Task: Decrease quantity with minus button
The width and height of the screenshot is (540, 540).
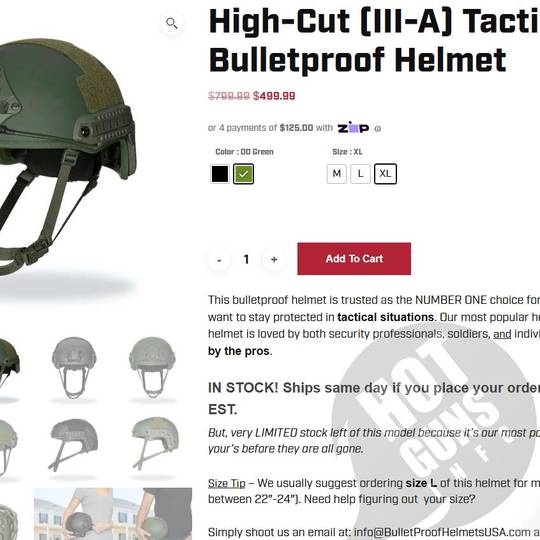Action: (x=219, y=259)
